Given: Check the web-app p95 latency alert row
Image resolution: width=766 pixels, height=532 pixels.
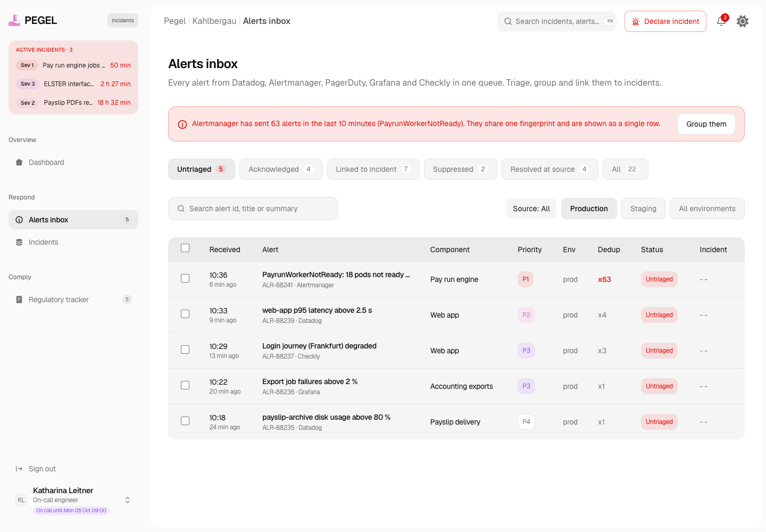Looking at the screenshot, I should (185, 314).
